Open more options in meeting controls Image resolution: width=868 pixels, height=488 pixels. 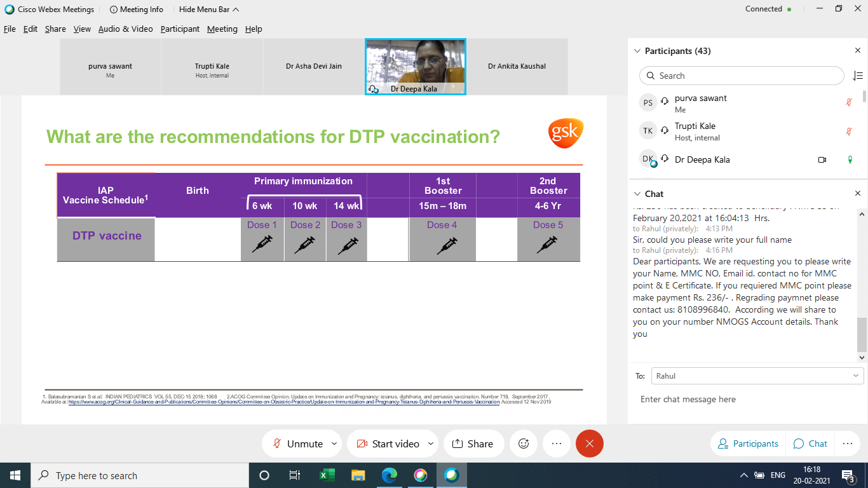point(557,444)
